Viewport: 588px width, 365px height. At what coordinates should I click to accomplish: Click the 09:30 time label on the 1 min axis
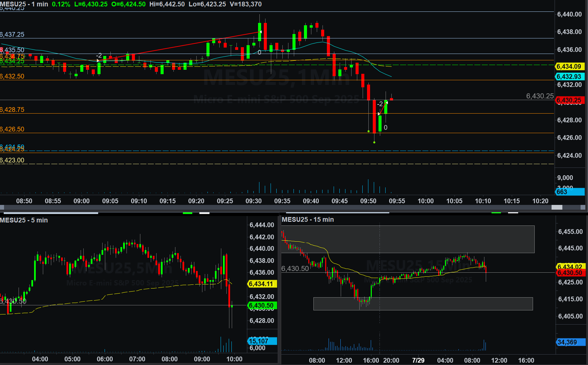tap(254, 201)
